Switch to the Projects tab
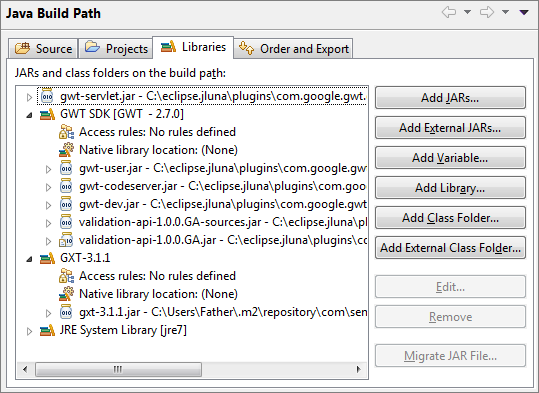 click(116, 48)
